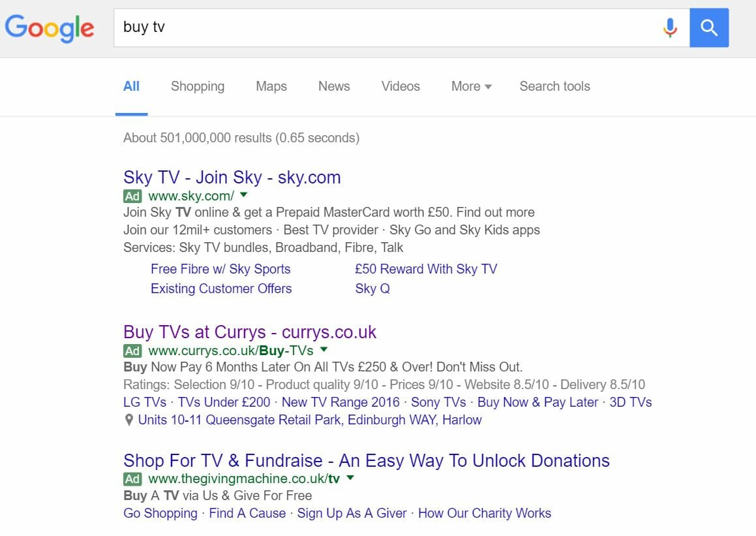This screenshot has width=756, height=536.
Task: Select the All results tab
Action: tap(131, 86)
